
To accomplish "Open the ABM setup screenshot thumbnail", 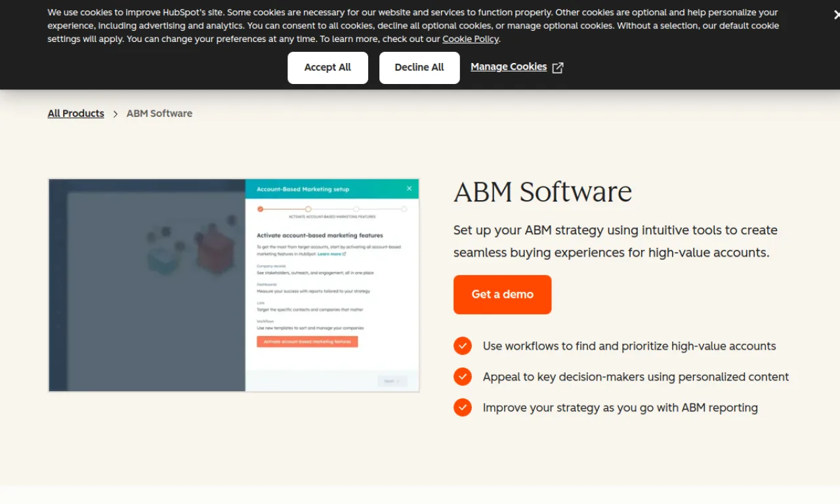I will (x=234, y=285).
